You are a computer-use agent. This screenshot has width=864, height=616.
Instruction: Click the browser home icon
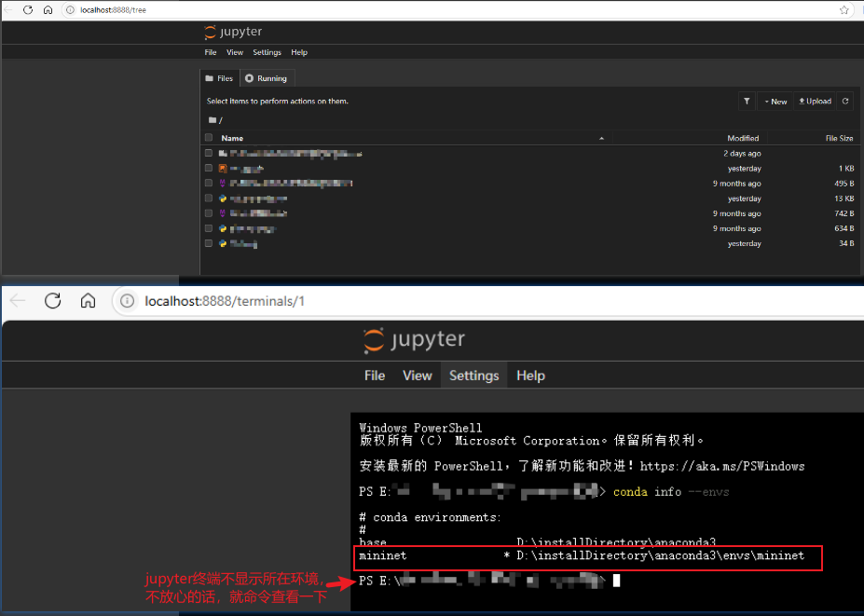pyautogui.click(x=47, y=9)
